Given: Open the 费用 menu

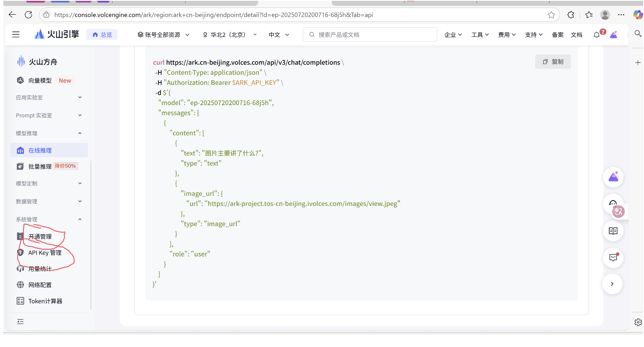Looking at the screenshot, I should click(x=507, y=35).
